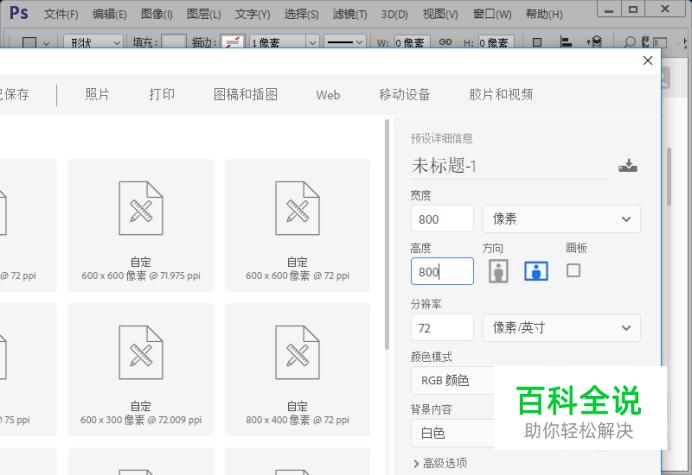This screenshot has width=692, height=475.
Task: Switch to the 胶片和视频 preset tab
Action: [501, 94]
